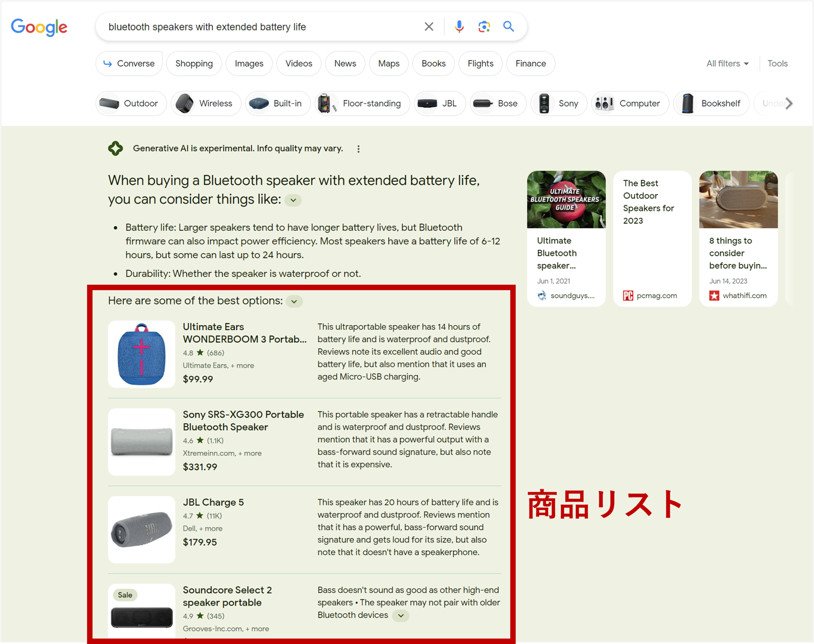This screenshot has width=814, height=644.
Task: Open the News results tab
Action: pyautogui.click(x=344, y=63)
